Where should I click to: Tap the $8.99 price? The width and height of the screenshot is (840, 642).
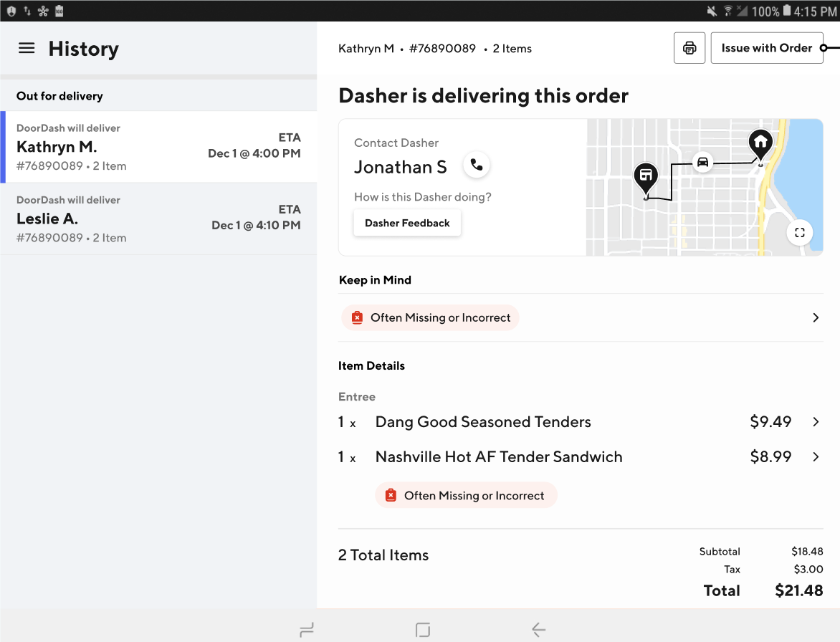[770, 456]
